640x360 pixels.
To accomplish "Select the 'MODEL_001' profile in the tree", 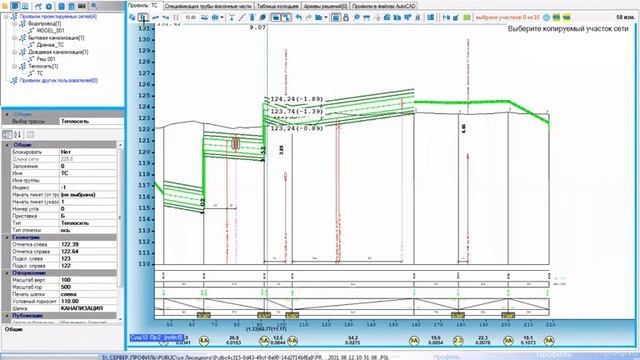I will pos(50,31).
